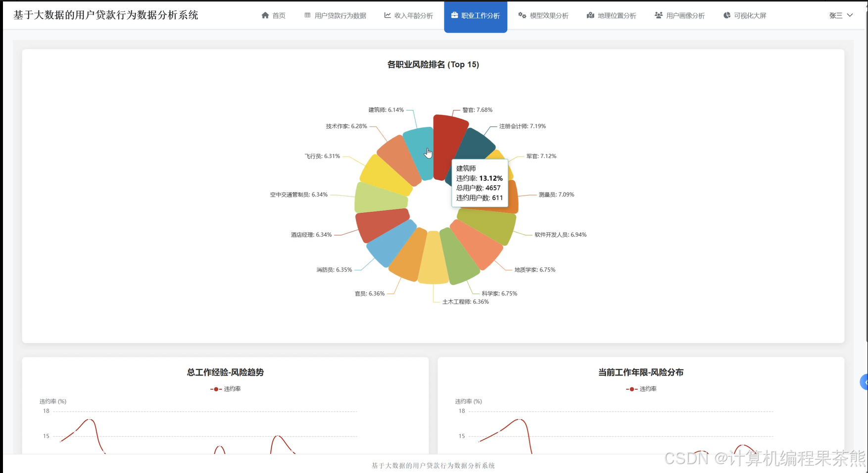Viewport: 868px width, 473px height.
Task: Toggle 违约率 legend in 当前工作年限-风险分布
Action: pyautogui.click(x=641, y=389)
